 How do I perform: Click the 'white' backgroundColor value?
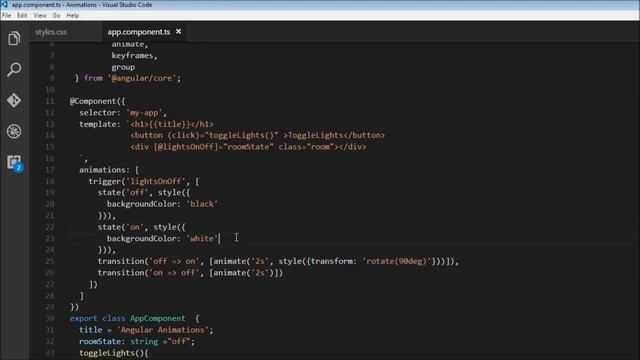[x=202, y=238]
